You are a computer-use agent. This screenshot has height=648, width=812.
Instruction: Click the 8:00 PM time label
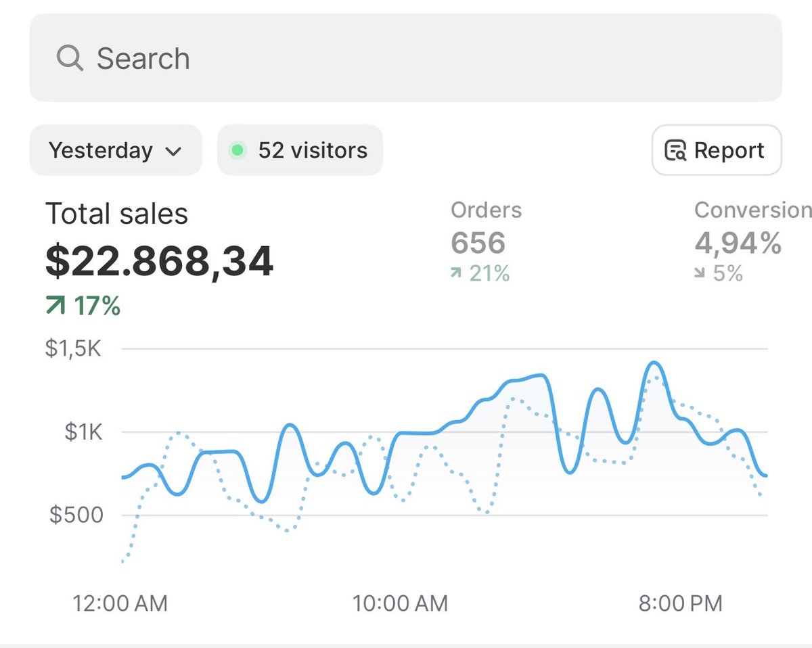pos(681,603)
